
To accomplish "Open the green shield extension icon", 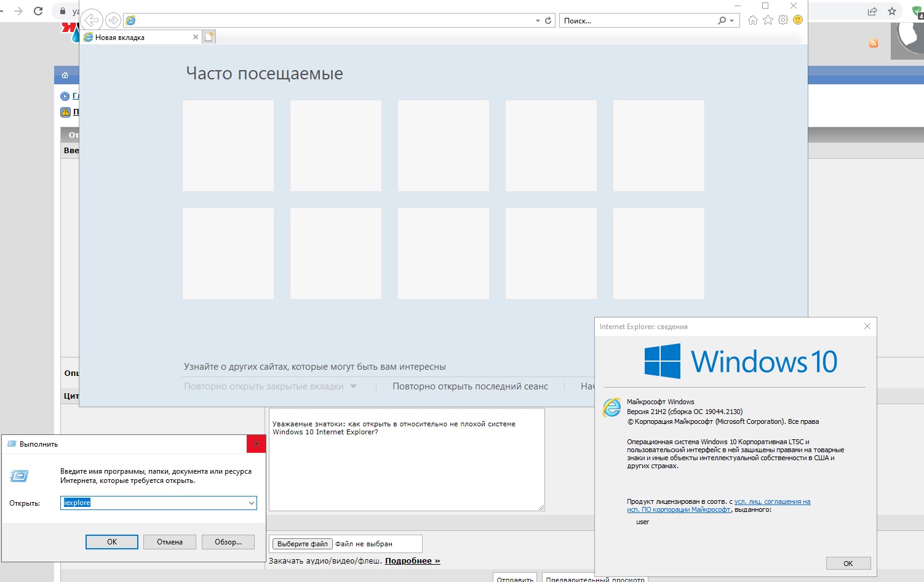I will (918, 11).
